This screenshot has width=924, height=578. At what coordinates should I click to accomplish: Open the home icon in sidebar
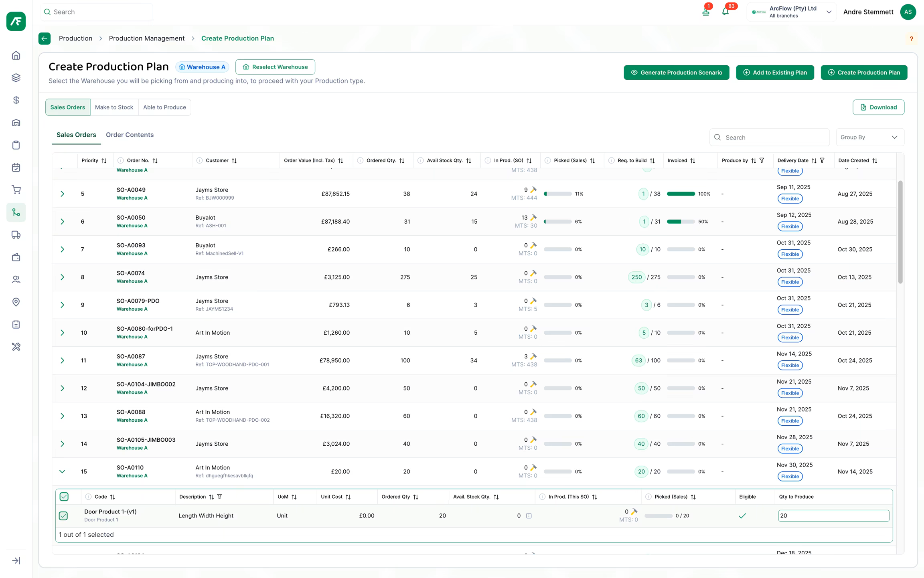click(16, 55)
